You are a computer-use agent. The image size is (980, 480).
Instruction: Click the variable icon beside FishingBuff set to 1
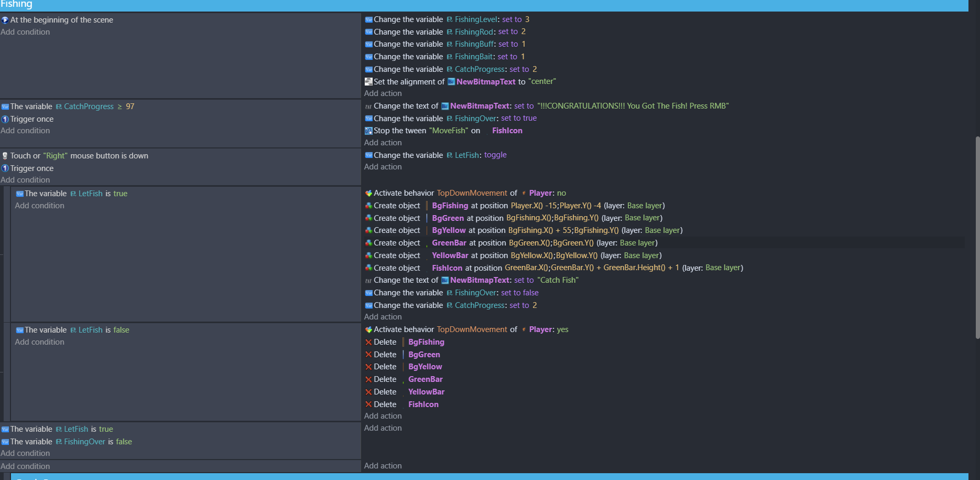tap(368, 44)
